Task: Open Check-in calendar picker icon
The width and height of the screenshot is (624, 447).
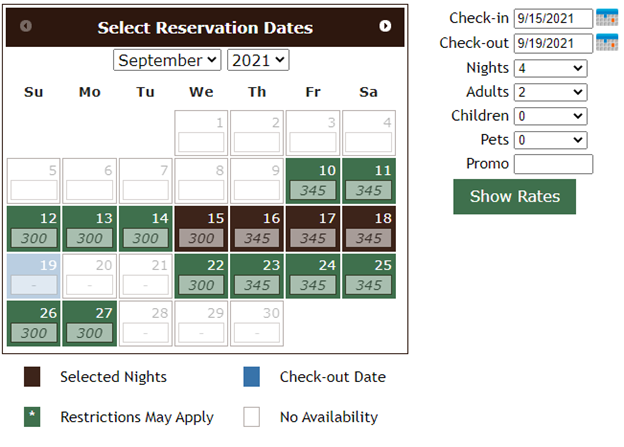Action: coord(606,17)
